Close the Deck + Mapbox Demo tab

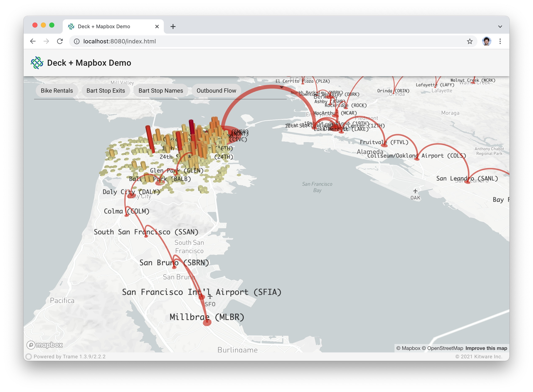[x=157, y=27]
